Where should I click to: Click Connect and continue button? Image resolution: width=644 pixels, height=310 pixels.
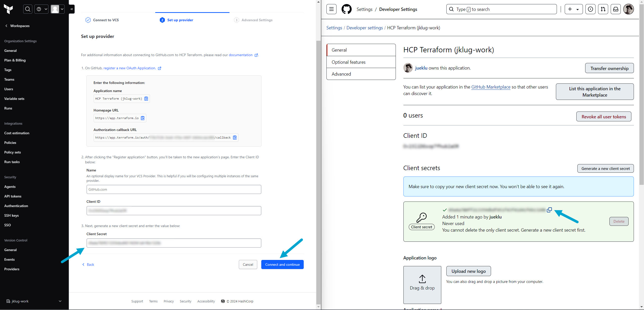click(282, 264)
